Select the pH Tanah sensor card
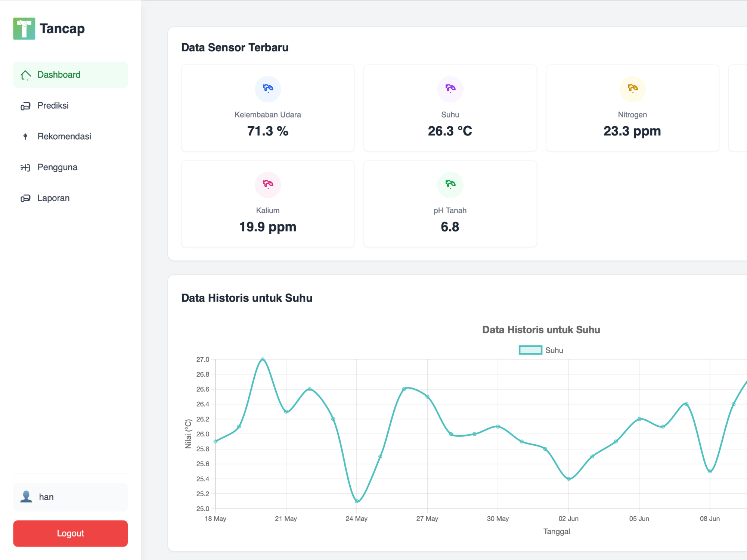747x560 pixels. click(450, 204)
